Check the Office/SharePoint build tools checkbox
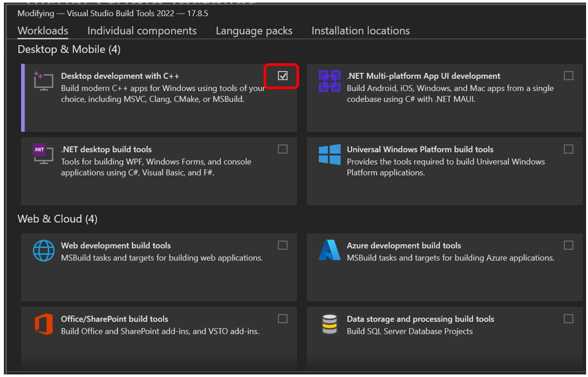The height and width of the screenshot is (377, 588). (282, 318)
